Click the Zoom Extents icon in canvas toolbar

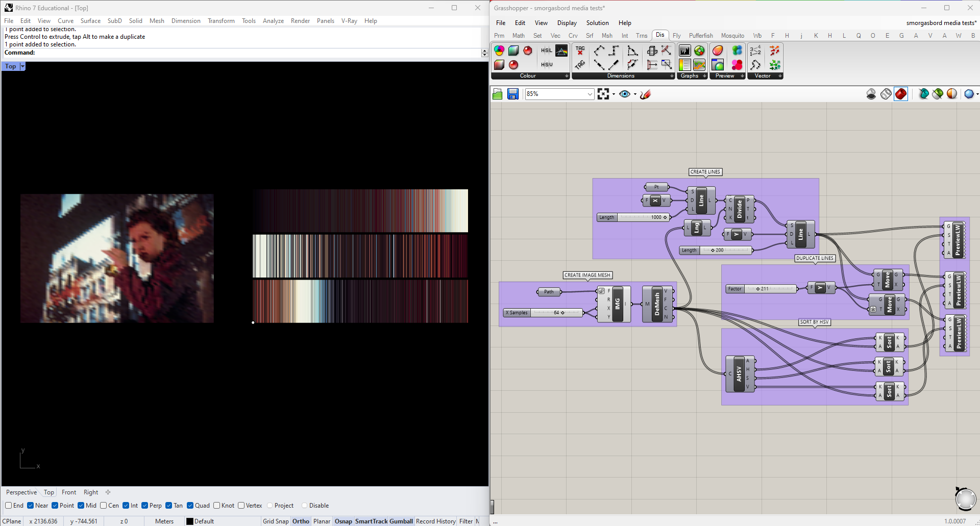(x=603, y=94)
